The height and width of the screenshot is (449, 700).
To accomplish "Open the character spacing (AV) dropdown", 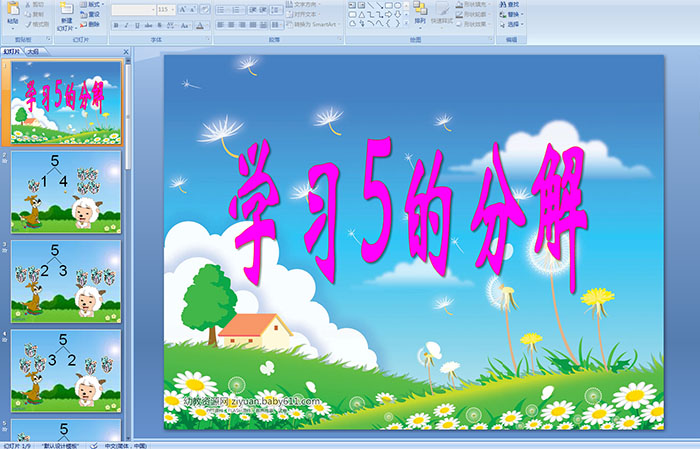I will click(171, 25).
